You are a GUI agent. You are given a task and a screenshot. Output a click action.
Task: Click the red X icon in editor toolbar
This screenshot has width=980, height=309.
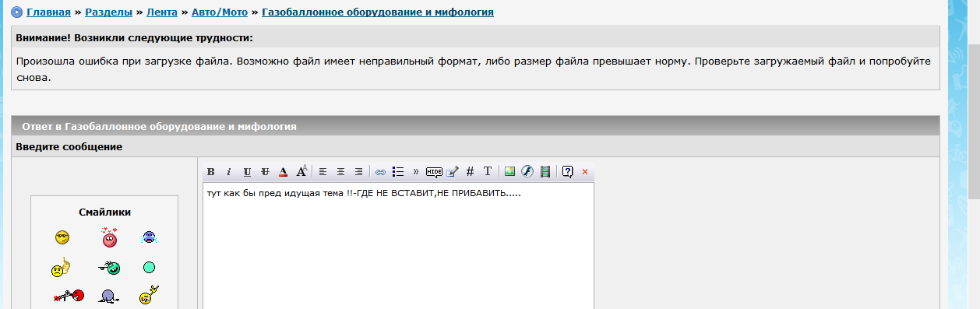(585, 171)
